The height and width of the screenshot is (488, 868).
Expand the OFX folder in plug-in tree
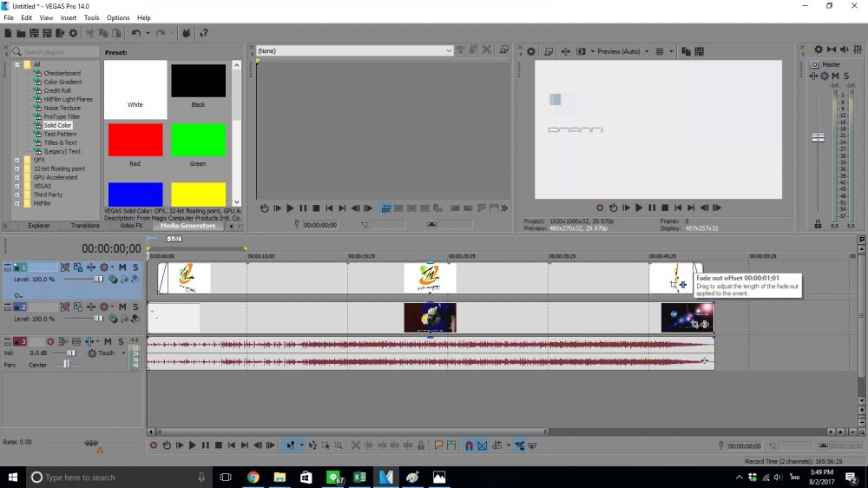pyautogui.click(x=17, y=160)
